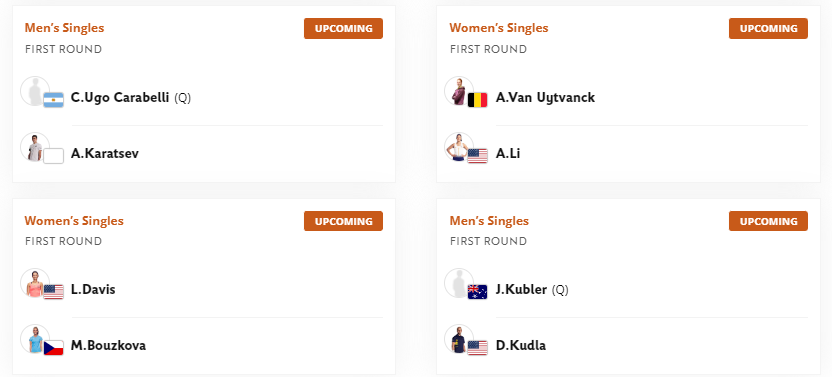The height and width of the screenshot is (377, 832).
Task: Click the Argentina flag beside C.Ugo Carabelli
Action: coord(53,100)
